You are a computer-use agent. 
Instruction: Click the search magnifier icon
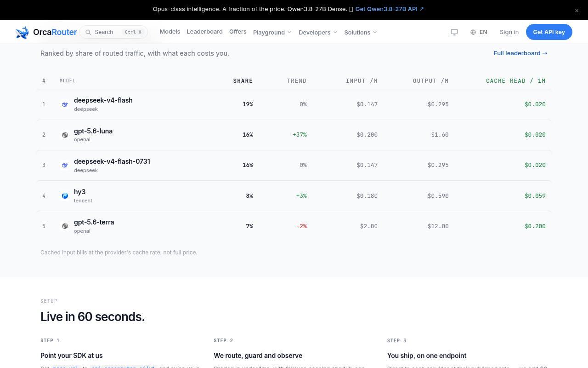(x=88, y=32)
